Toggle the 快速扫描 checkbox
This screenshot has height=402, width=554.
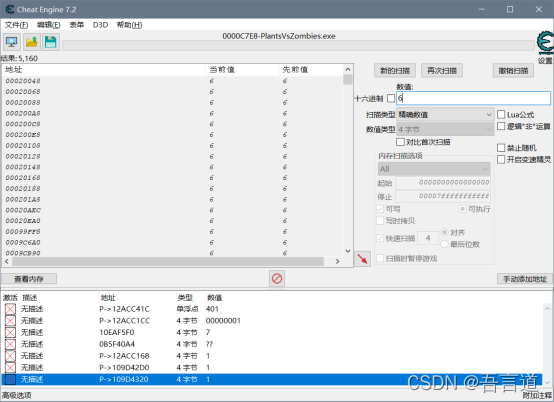[380, 238]
